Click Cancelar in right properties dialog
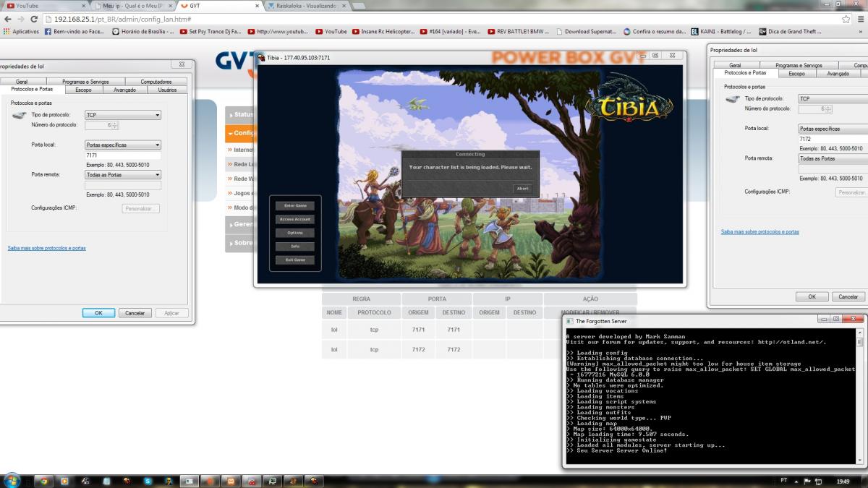The image size is (868, 488). [849, 296]
